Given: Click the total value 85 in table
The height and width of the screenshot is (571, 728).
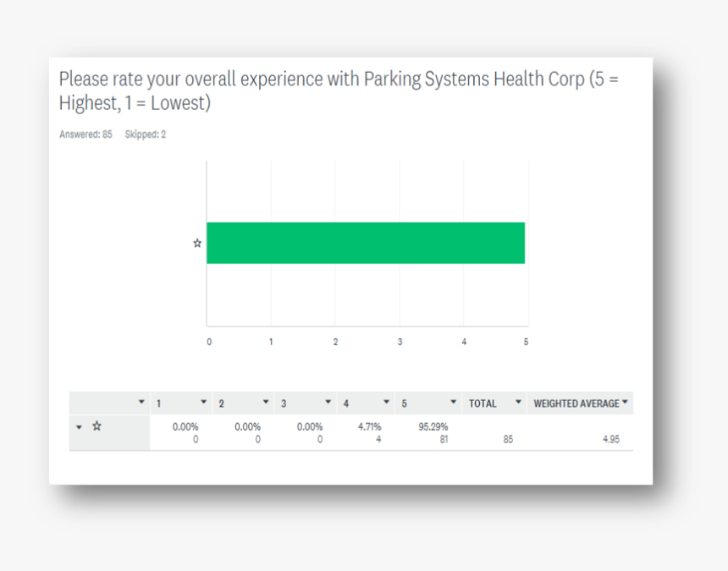Looking at the screenshot, I should pyautogui.click(x=508, y=439).
